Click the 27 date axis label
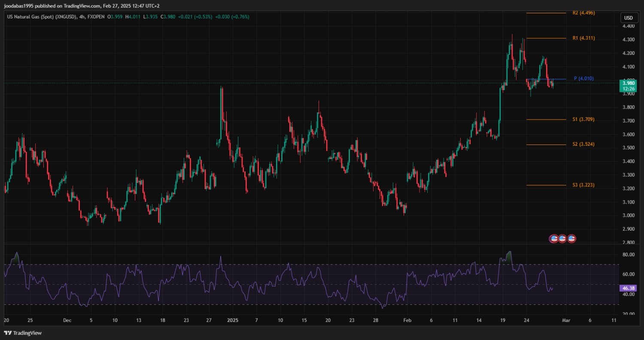The image size is (644, 340). pos(209,320)
